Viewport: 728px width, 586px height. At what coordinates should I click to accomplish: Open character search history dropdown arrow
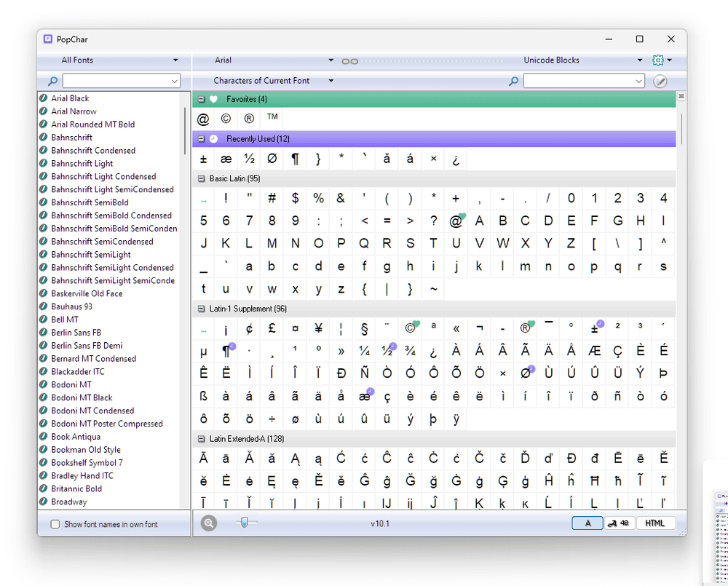click(x=639, y=82)
